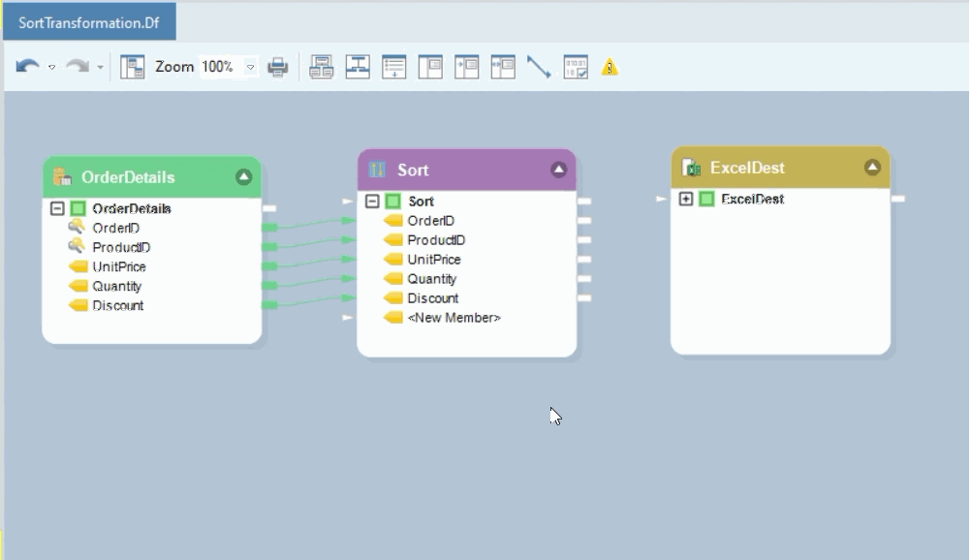Click the Undo arrow icon

(x=27, y=67)
